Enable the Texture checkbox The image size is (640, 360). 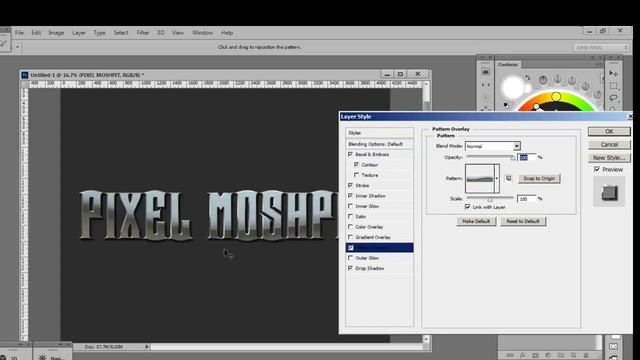[x=356, y=175]
